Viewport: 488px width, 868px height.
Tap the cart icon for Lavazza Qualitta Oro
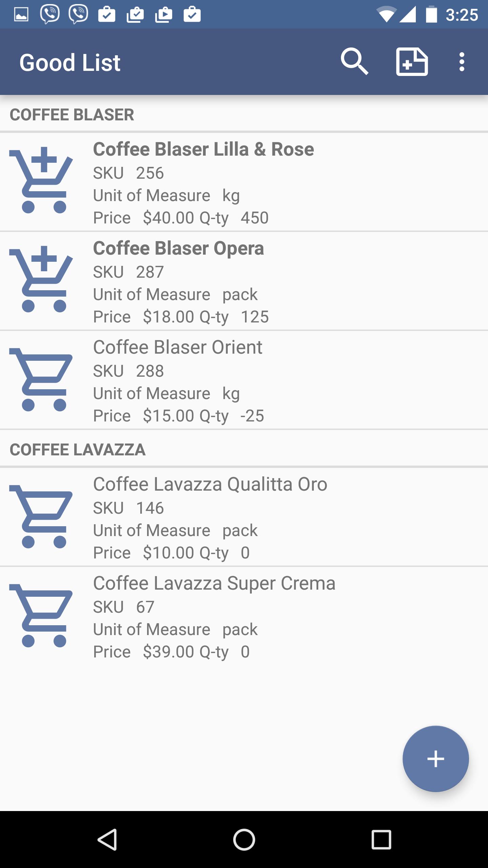pyautogui.click(x=41, y=516)
